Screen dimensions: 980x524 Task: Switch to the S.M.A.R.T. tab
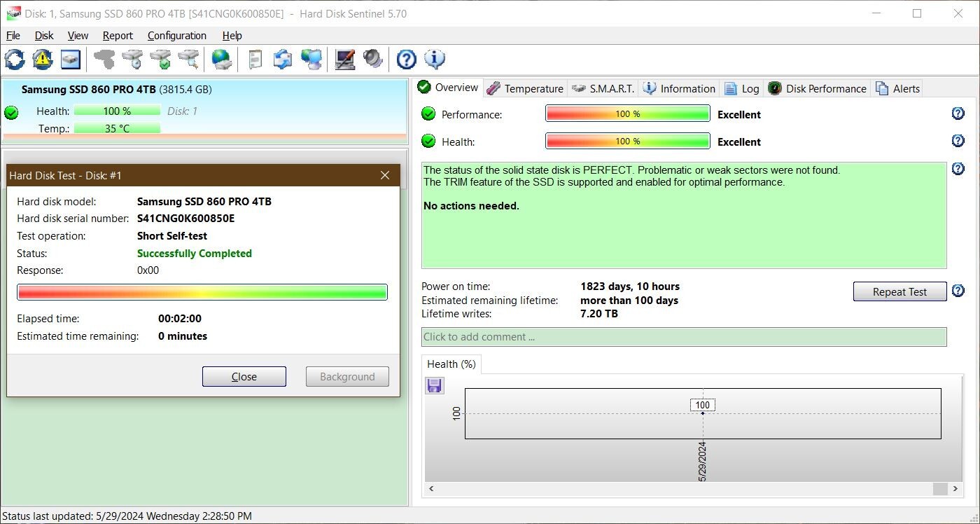click(x=603, y=88)
